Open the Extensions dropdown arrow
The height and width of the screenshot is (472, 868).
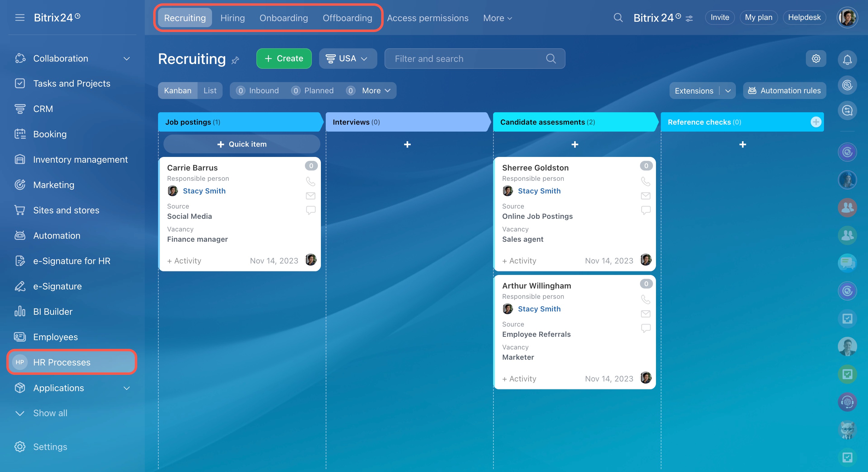point(728,91)
